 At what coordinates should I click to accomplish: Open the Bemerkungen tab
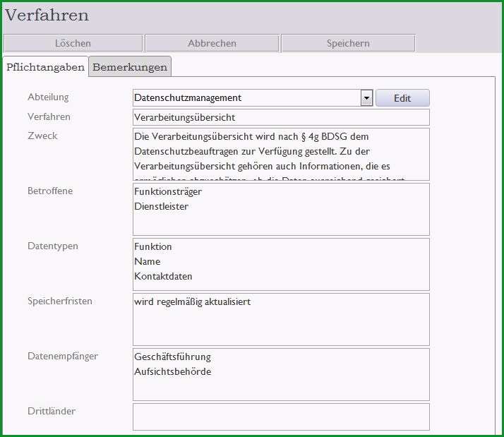[130, 67]
